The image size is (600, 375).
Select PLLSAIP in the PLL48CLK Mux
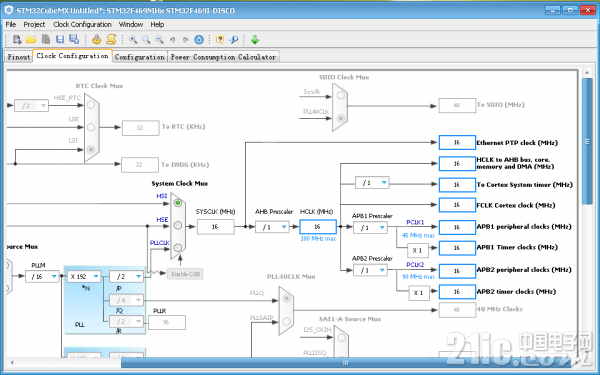tap(286, 321)
